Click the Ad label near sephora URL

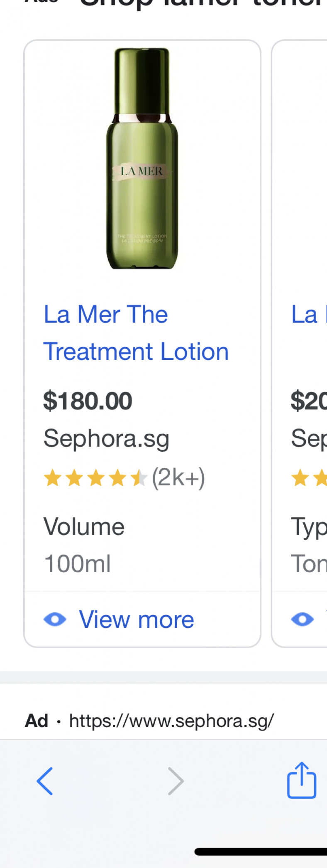(37, 720)
